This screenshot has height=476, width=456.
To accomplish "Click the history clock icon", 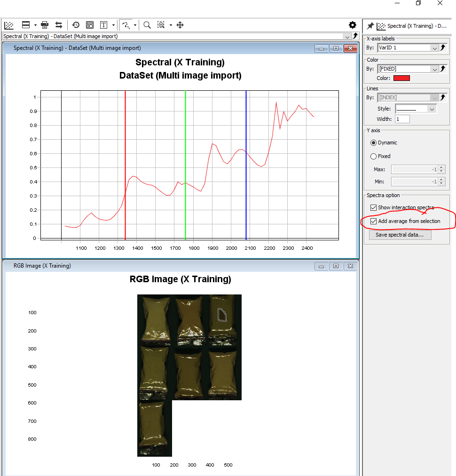I will click(x=76, y=25).
